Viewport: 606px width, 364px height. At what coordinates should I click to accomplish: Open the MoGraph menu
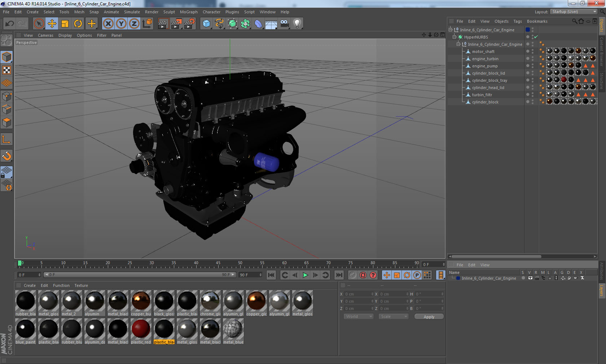189,12
